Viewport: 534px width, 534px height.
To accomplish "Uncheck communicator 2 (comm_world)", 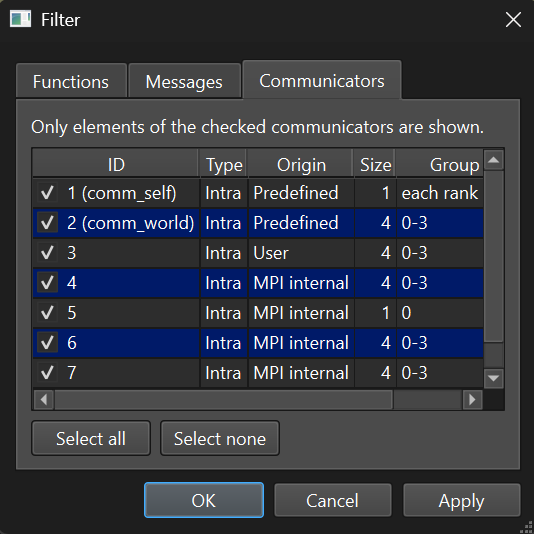I will click(x=47, y=223).
